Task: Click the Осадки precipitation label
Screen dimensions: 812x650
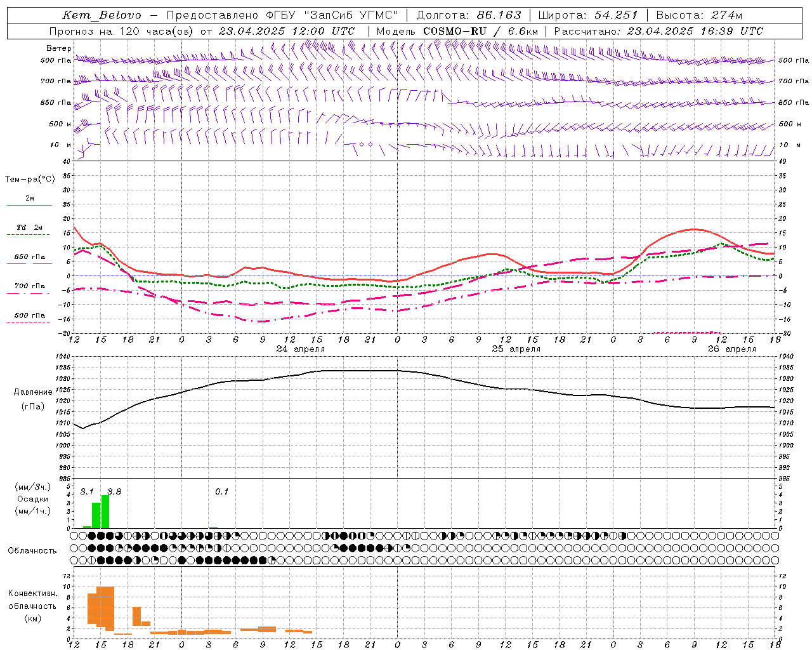Action: (33, 499)
